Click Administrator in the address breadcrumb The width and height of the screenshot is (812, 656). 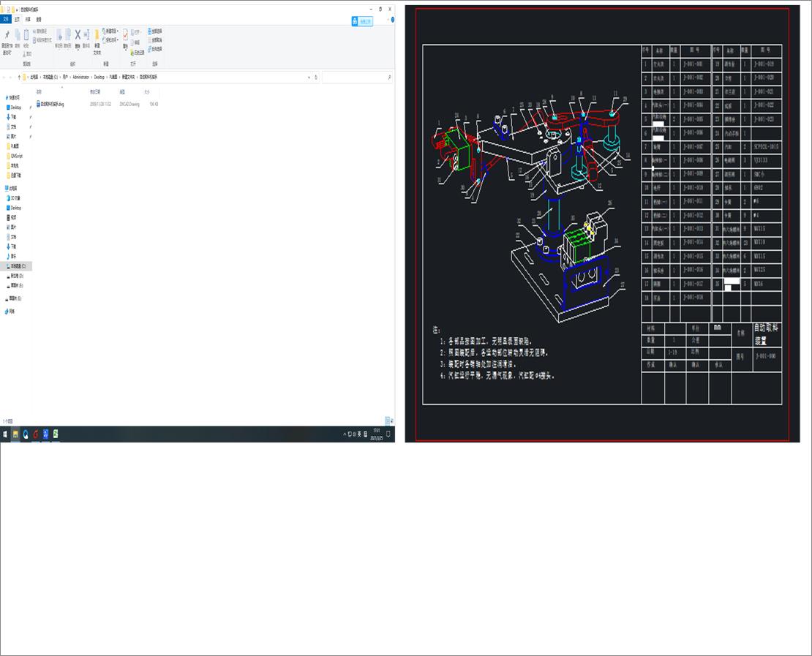click(80, 77)
